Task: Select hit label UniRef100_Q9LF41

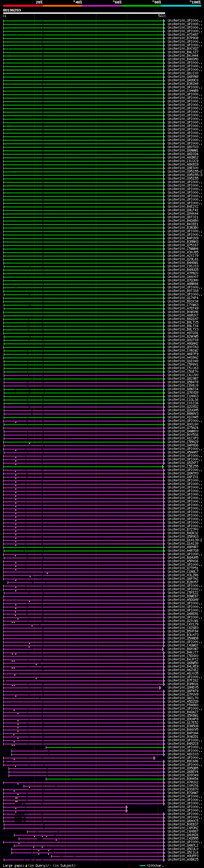Action: point(183,210)
